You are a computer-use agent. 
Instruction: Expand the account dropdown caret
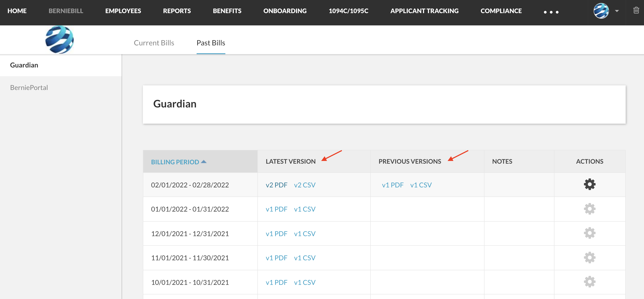tap(617, 11)
